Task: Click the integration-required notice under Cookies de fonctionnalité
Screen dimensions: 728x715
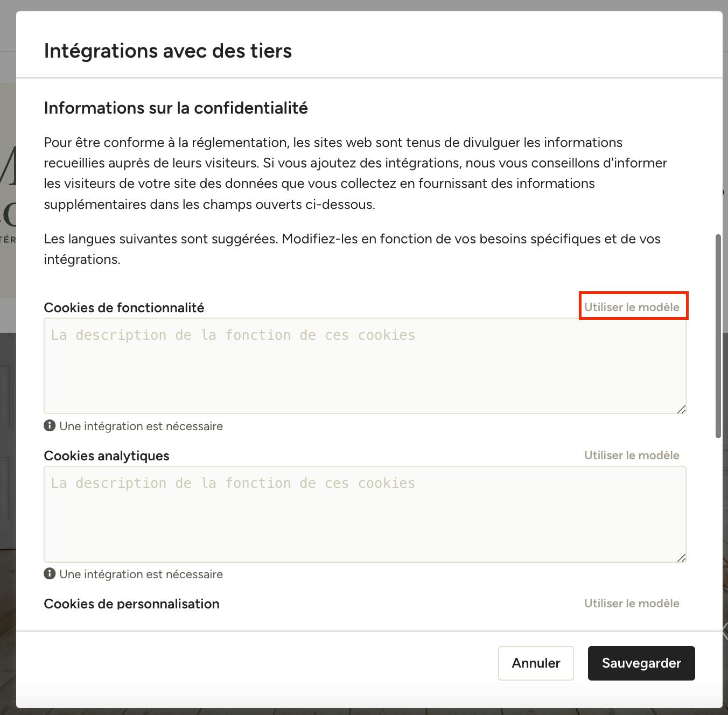Action: coord(141,426)
